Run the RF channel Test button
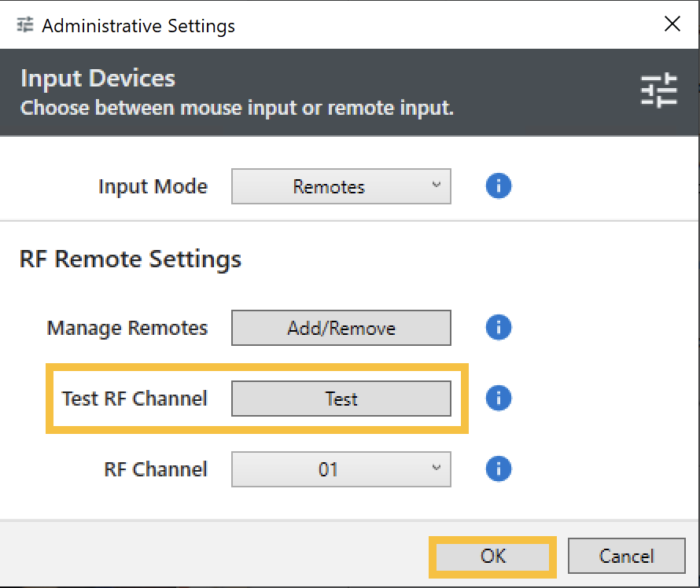This screenshot has height=588, width=700. [x=341, y=399]
